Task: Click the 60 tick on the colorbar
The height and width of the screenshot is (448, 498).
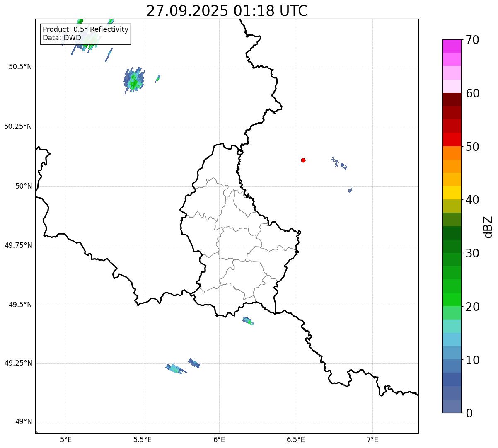Action: pos(472,93)
